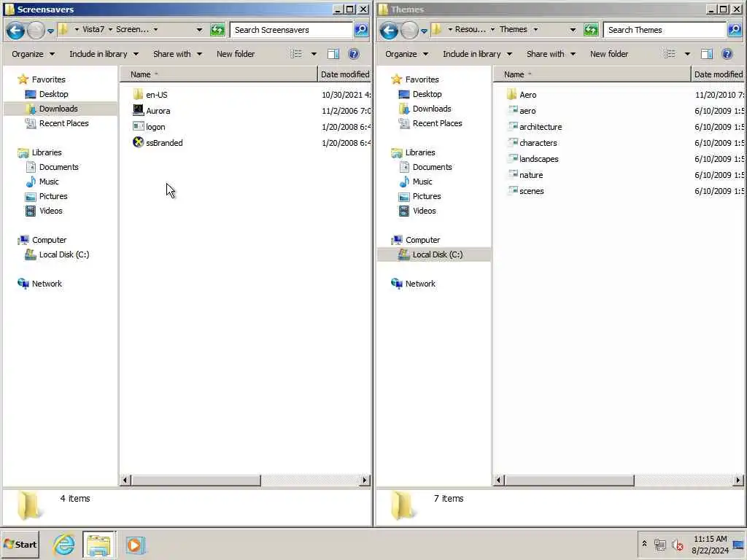The width and height of the screenshot is (747, 560).
Task: Open Include in library in Themes
Action: (x=477, y=54)
